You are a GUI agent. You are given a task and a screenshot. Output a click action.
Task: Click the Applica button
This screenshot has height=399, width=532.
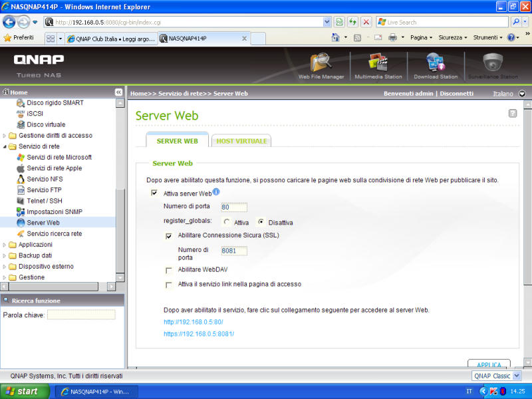coord(488,365)
